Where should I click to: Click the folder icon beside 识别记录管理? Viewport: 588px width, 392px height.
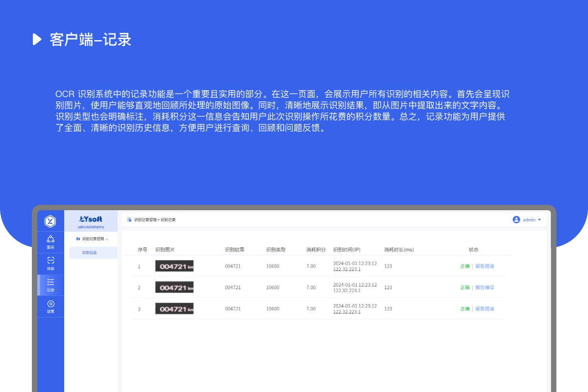(x=78, y=239)
